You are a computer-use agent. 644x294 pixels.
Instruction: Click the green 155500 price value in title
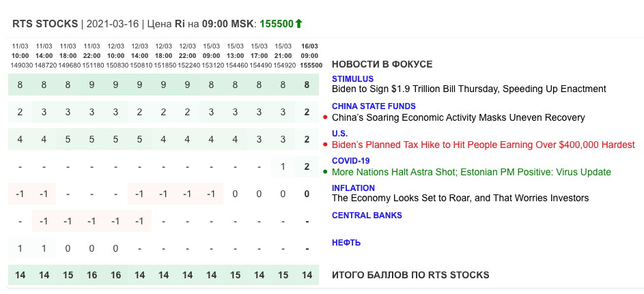pos(277,24)
